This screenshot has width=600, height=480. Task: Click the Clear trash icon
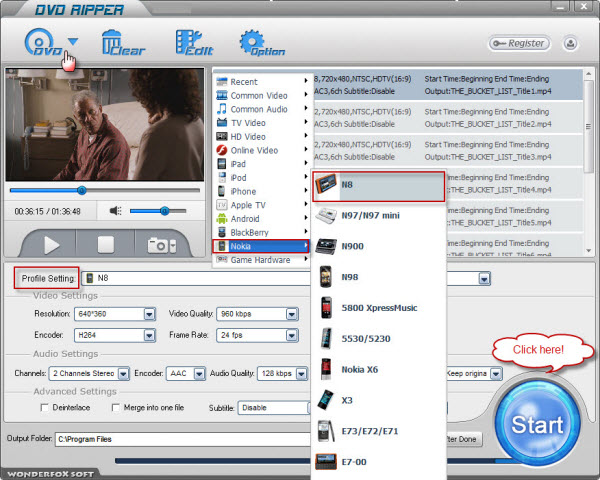point(123,42)
